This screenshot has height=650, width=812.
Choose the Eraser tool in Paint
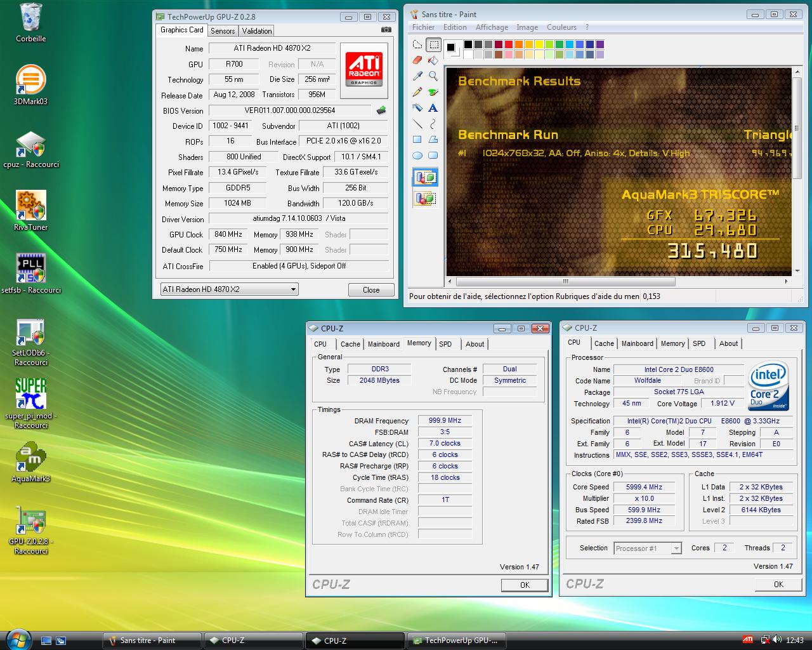(x=417, y=60)
